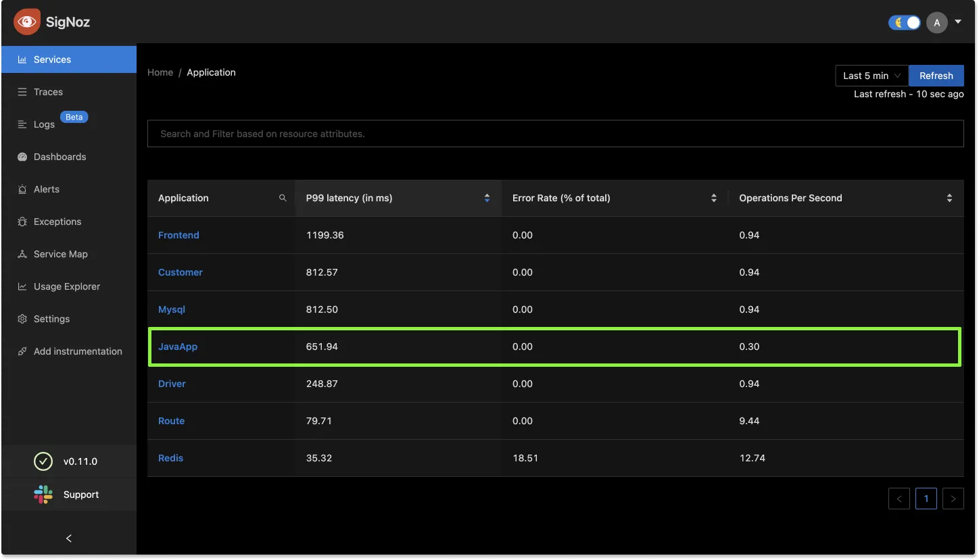This screenshot has width=979, height=560.
Task: Expand the user menu caret
Action: [x=957, y=22]
